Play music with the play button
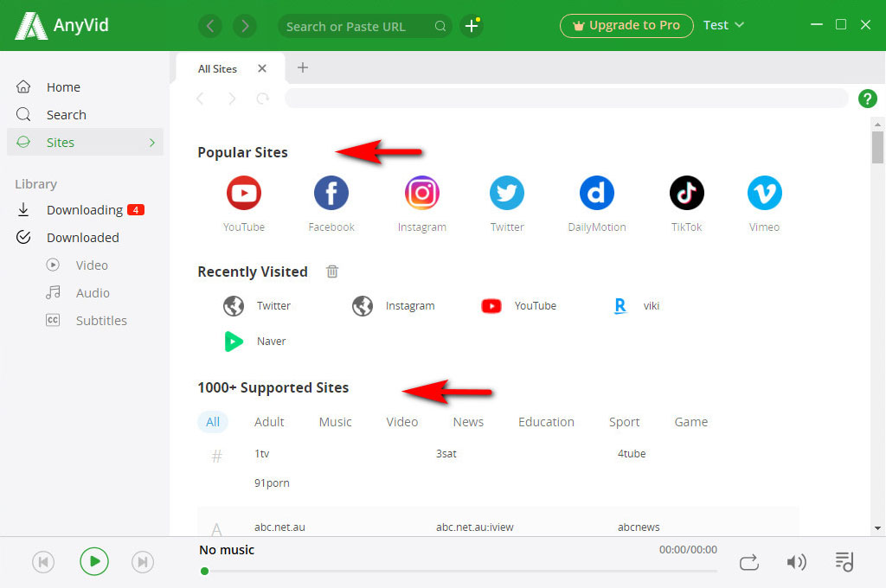This screenshot has width=886, height=588. coord(93,561)
